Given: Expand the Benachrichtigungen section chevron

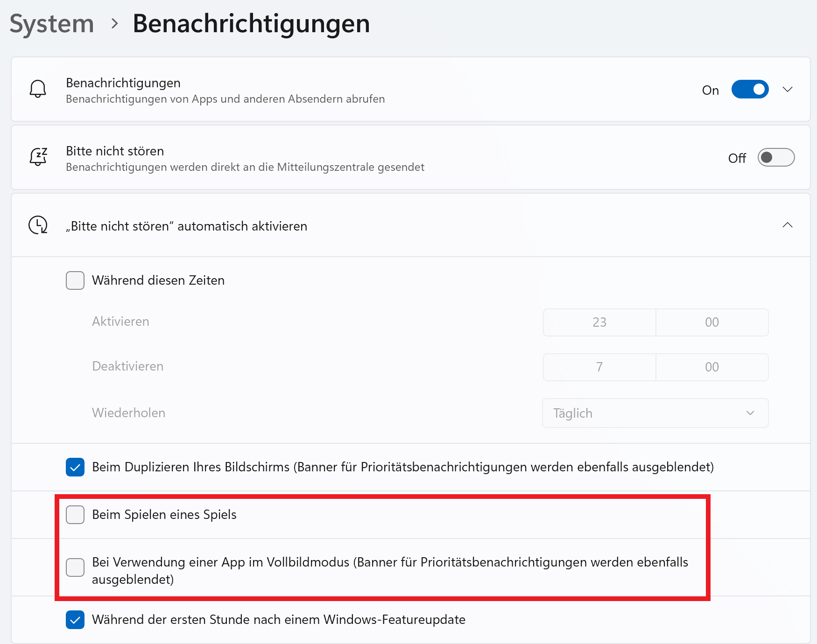Looking at the screenshot, I should [788, 89].
